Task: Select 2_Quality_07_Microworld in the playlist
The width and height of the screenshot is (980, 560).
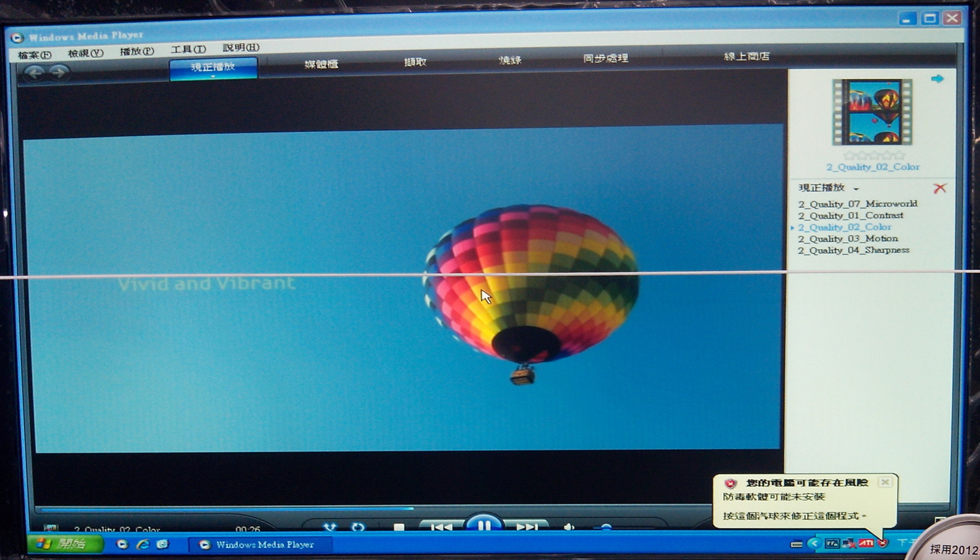Action: (857, 204)
